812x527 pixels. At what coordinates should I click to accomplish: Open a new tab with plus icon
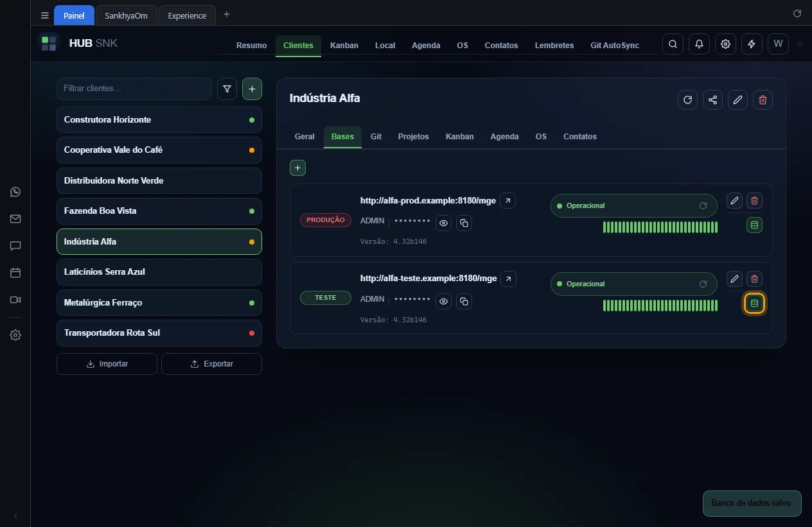coord(226,15)
